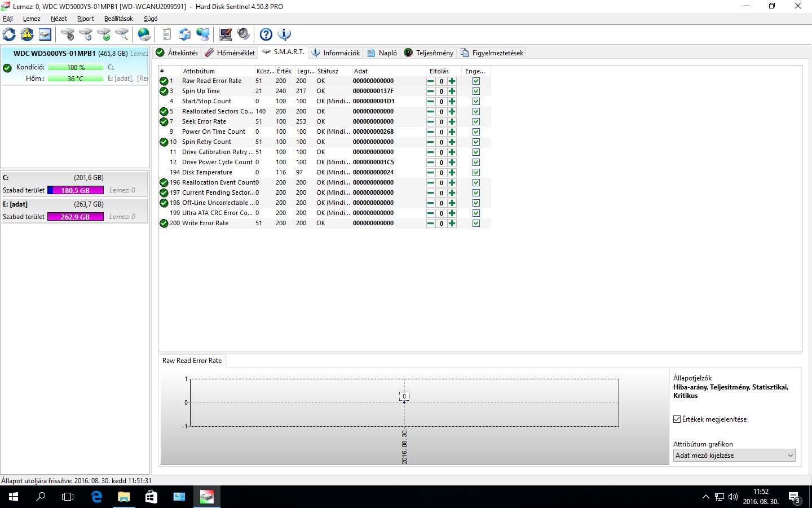The image size is (812, 508).
Task: Click plus offset for Reallocated Sectors Count
Action: point(452,112)
